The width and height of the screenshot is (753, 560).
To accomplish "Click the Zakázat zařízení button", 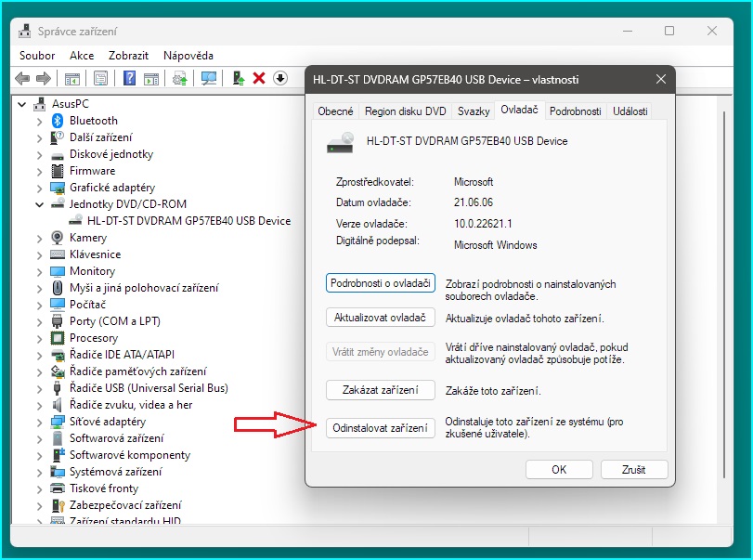I will [x=381, y=390].
